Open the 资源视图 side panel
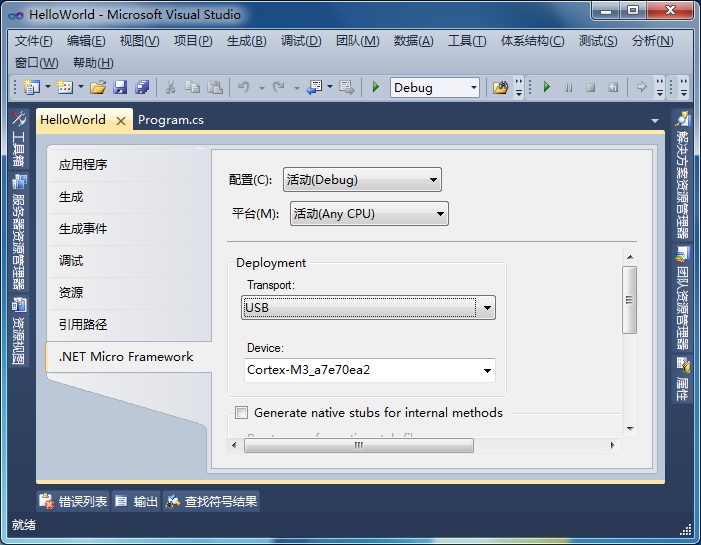 coord(19,331)
